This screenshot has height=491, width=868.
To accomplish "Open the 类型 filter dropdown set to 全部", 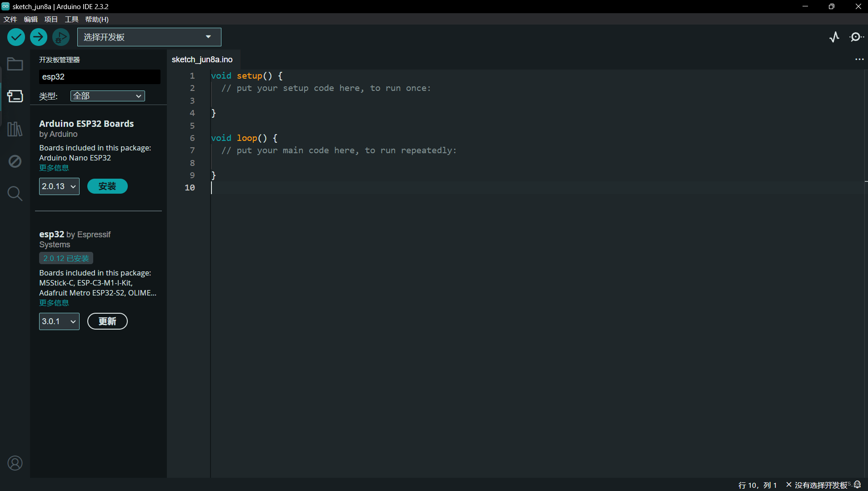I will click(107, 96).
